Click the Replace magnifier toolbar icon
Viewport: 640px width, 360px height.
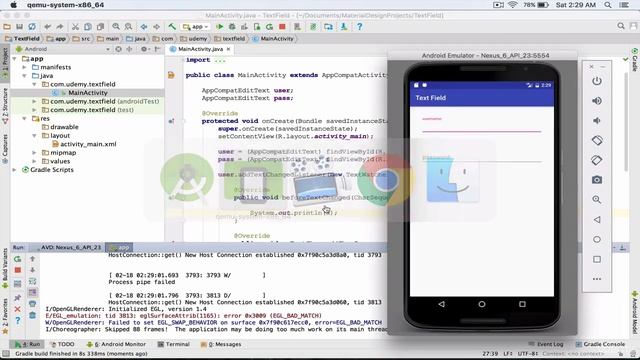129,27
